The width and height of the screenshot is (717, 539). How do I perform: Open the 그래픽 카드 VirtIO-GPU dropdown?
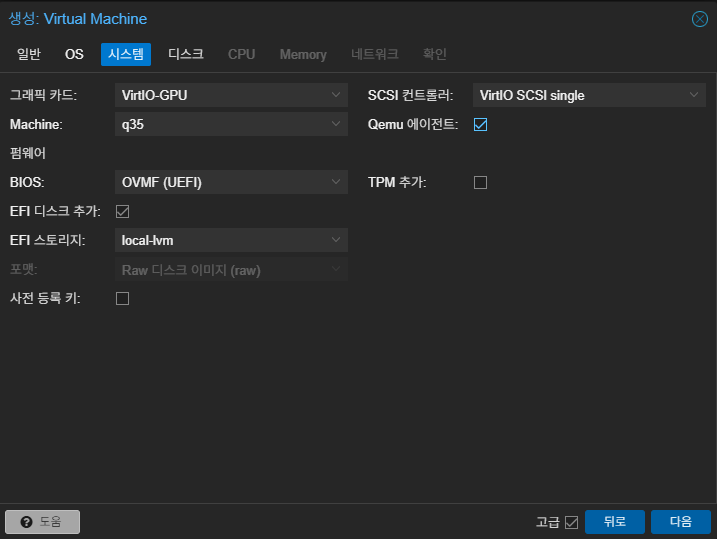click(x=231, y=95)
